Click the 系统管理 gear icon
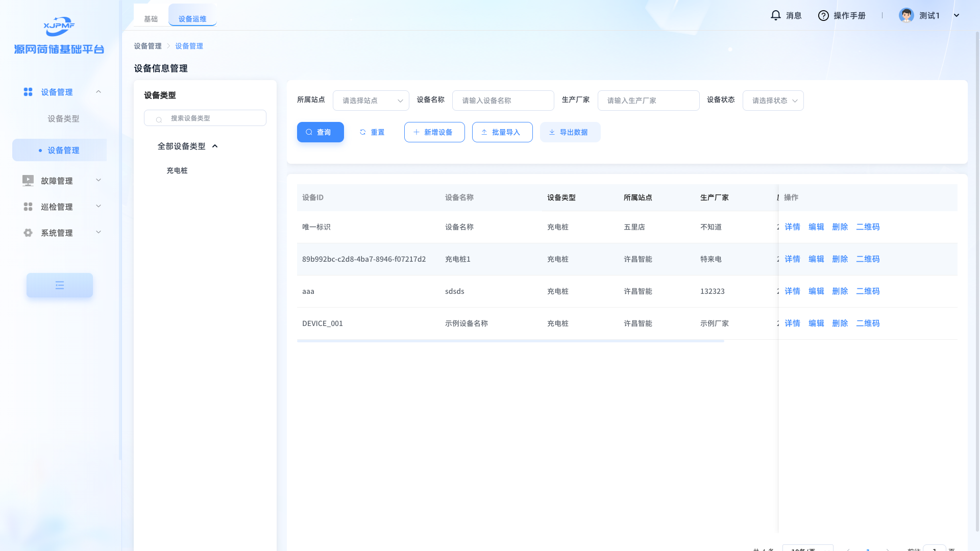The width and height of the screenshot is (980, 551). coord(28,233)
